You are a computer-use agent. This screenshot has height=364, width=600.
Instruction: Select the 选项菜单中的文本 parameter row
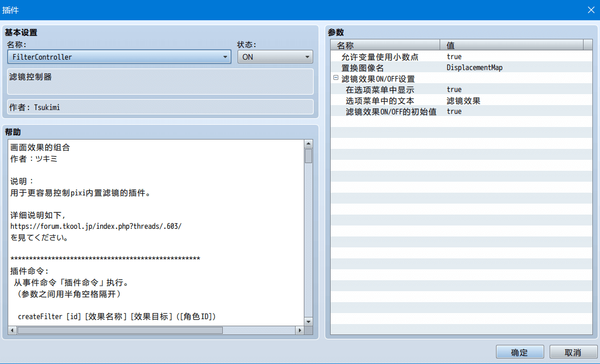tap(461, 101)
